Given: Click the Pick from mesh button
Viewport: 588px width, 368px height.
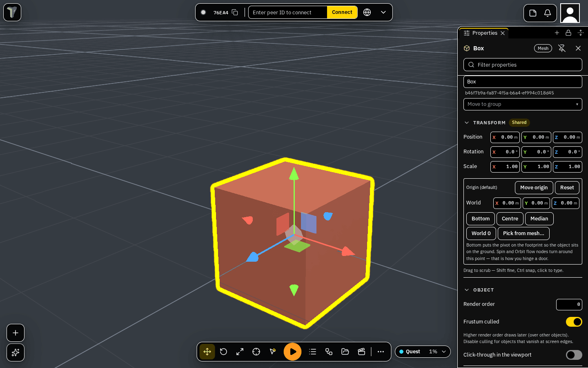Looking at the screenshot, I should [x=523, y=233].
